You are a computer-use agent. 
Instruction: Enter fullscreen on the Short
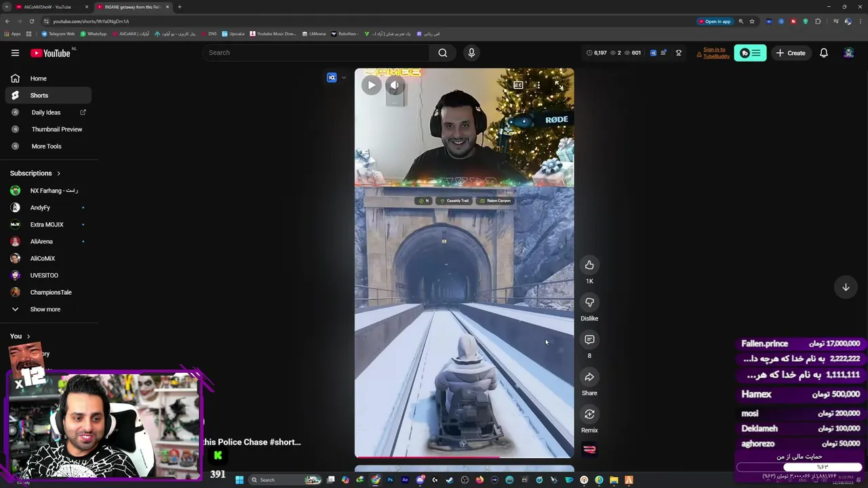tap(559, 85)
